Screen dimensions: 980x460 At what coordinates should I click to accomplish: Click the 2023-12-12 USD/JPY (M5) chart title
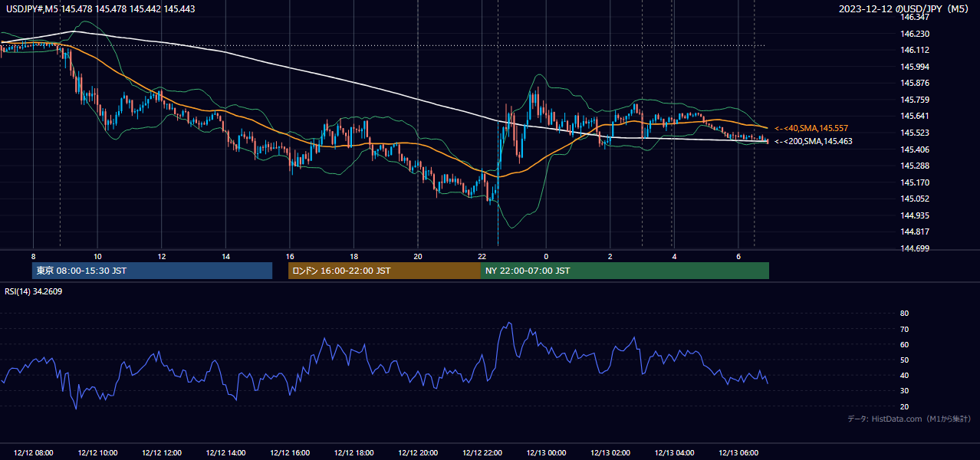905,9
